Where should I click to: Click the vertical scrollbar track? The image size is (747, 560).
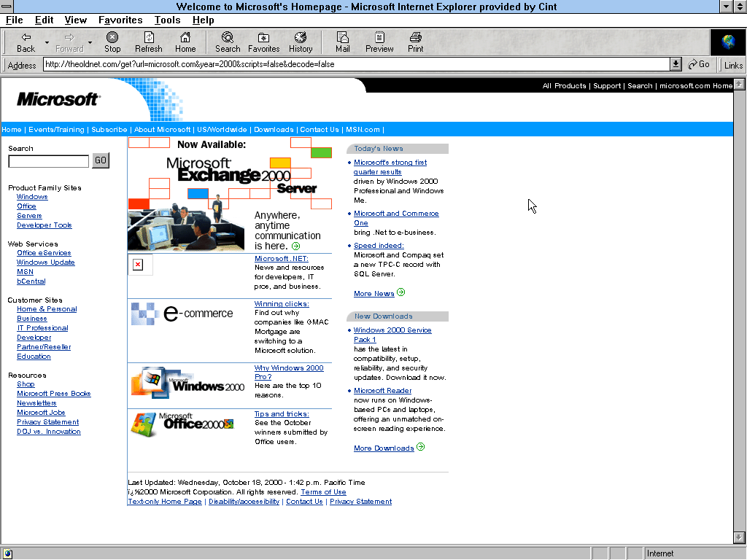(x=739, y=309)
